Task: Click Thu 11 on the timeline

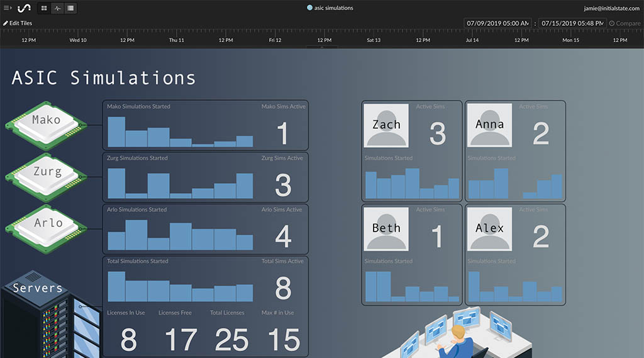Action: (x=177, y=40)
